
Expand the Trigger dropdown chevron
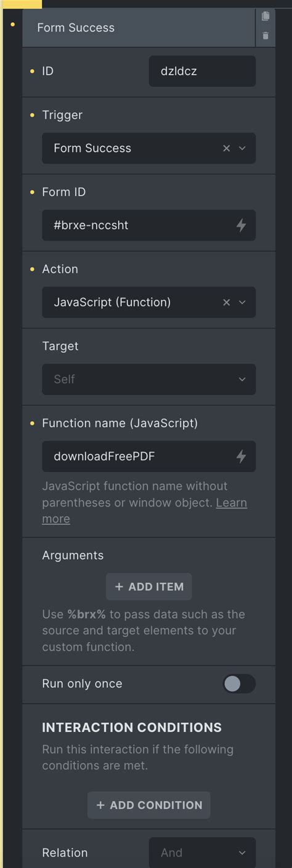pyautogui.click(x=242, y=148)
